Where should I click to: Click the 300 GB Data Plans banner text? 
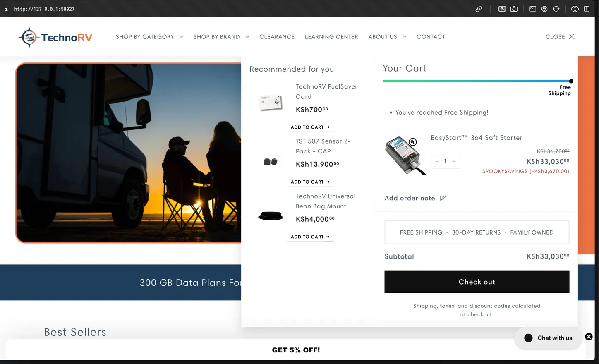pos(190,283)
